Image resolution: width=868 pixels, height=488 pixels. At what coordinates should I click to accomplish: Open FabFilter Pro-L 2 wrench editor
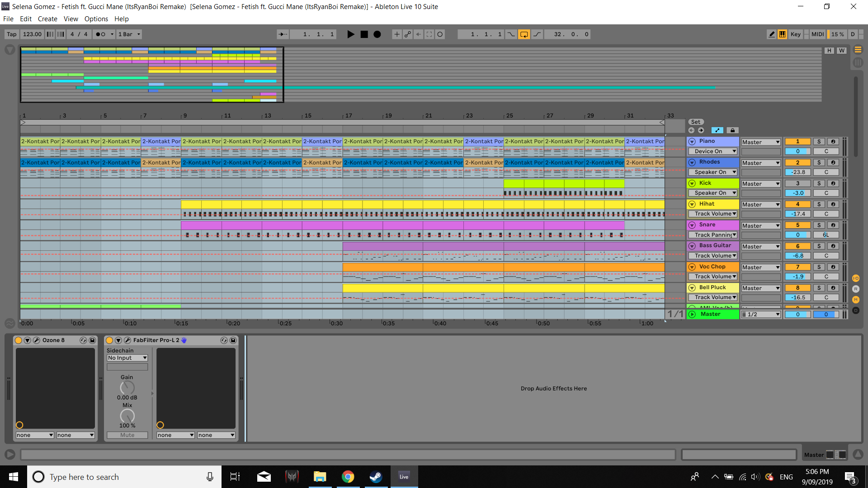127,340
